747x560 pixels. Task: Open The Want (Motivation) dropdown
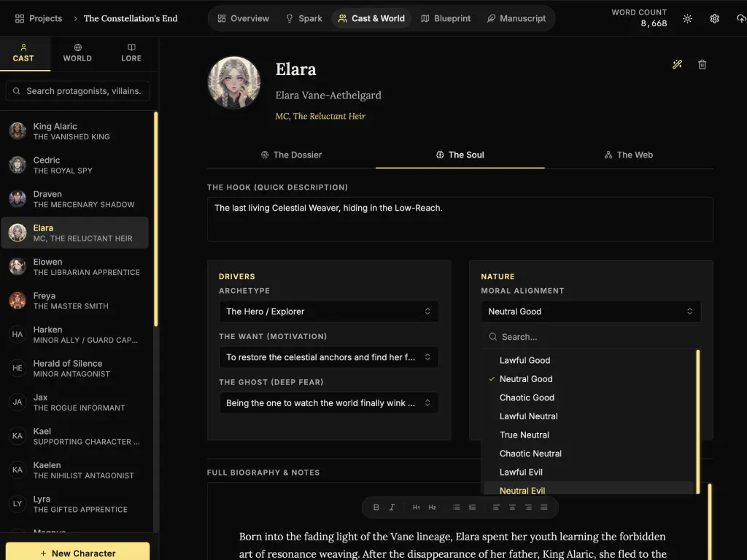[328, 357]
